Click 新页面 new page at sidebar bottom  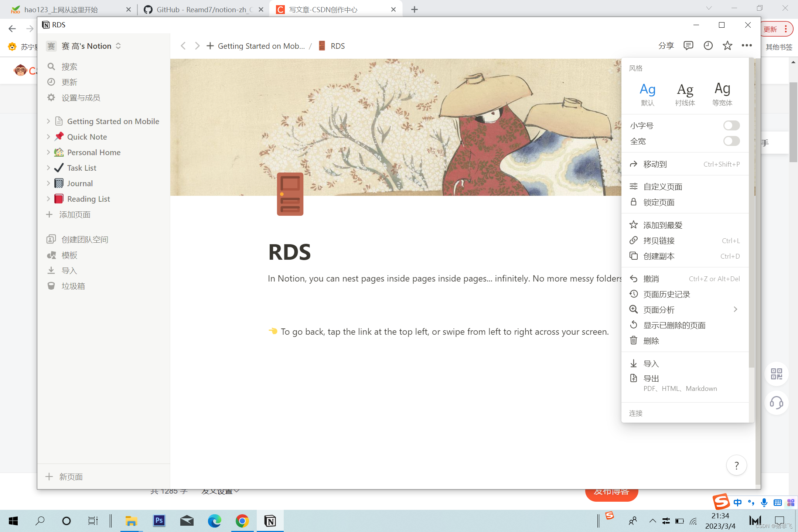[71, 477]
